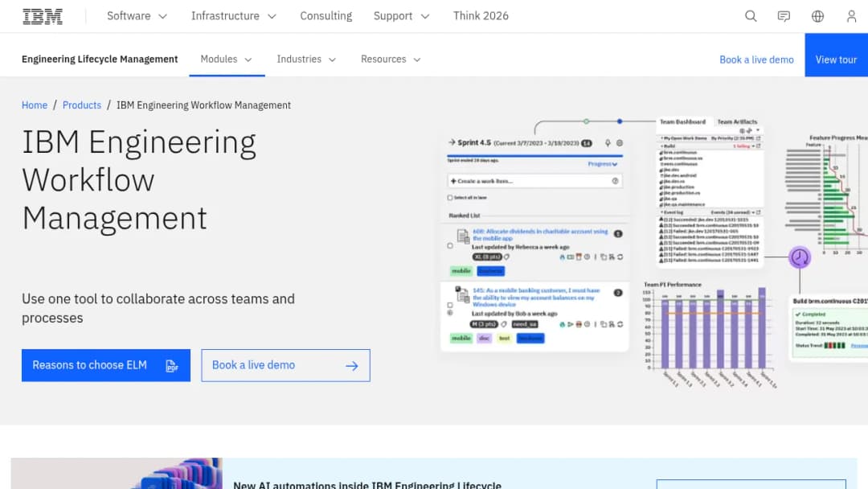Screen dimensions: 868x489
Task: Open the Industries dropdown
Action: pyautogui.click(x=306, y=60)
